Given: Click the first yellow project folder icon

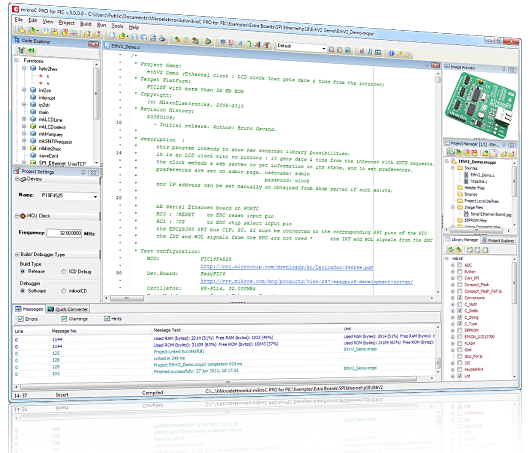Looking at the screenshot, I should [x=21, y=30].
